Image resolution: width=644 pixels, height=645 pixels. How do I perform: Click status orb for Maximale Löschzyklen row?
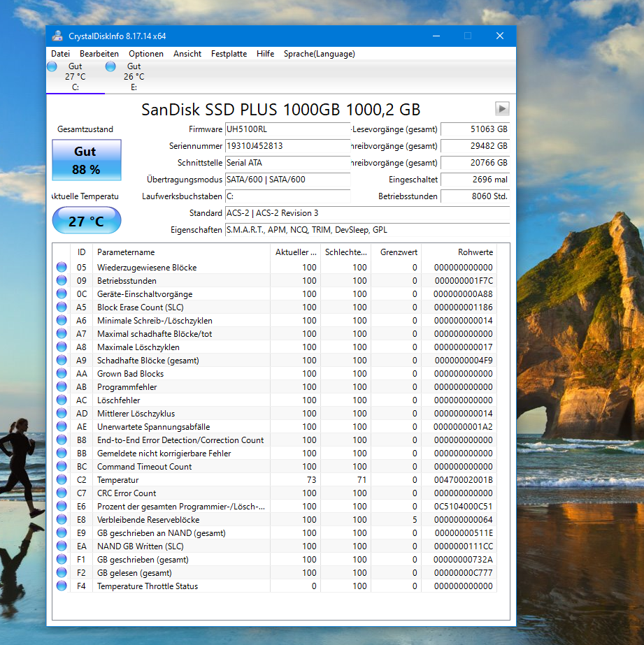[x=62, y=347]
